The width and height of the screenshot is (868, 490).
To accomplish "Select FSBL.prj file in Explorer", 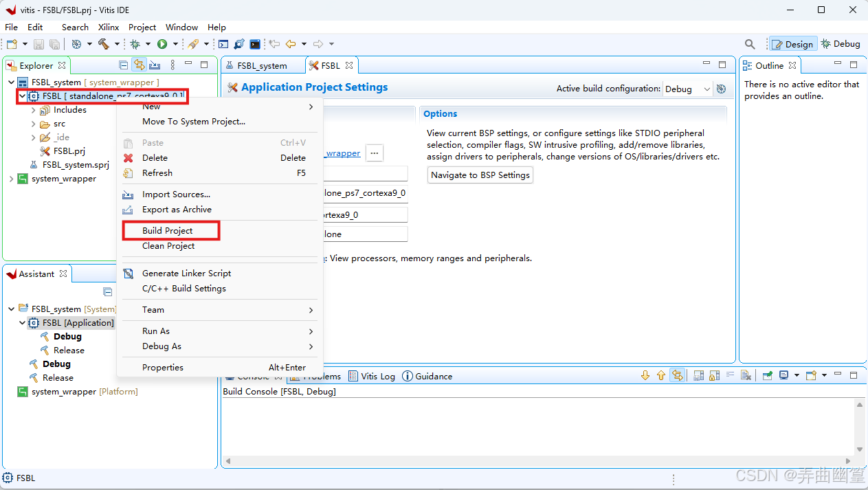I will (x=63, y=151).
